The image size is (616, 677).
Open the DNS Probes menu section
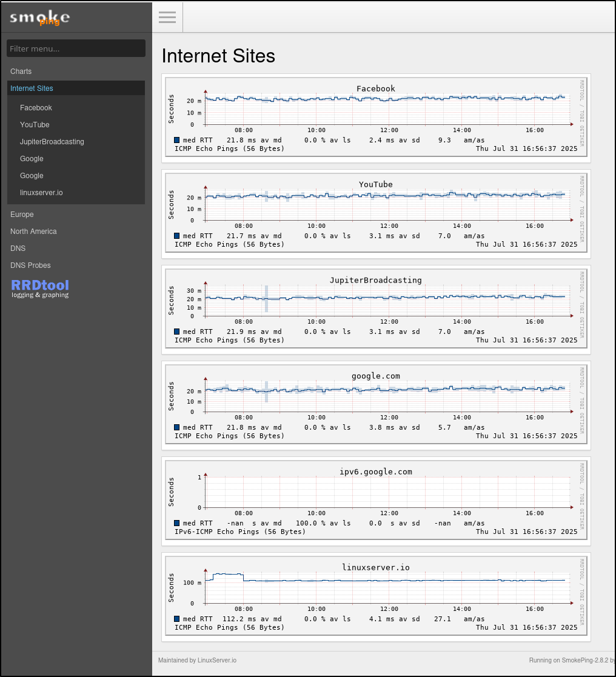tap(30, 265)
